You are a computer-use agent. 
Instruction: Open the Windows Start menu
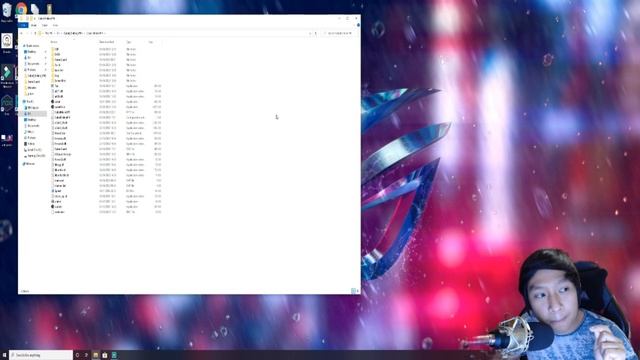(4, 355)
